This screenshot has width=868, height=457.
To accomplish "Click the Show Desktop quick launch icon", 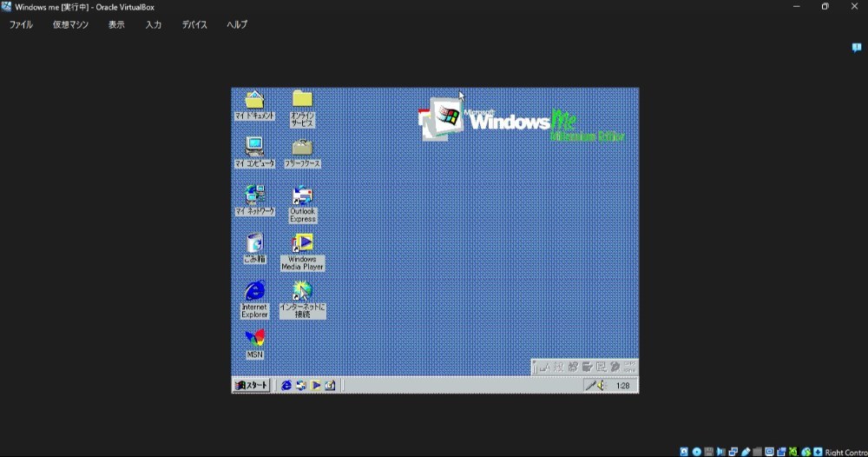I will pyautogui.click(x=330, y=385).
